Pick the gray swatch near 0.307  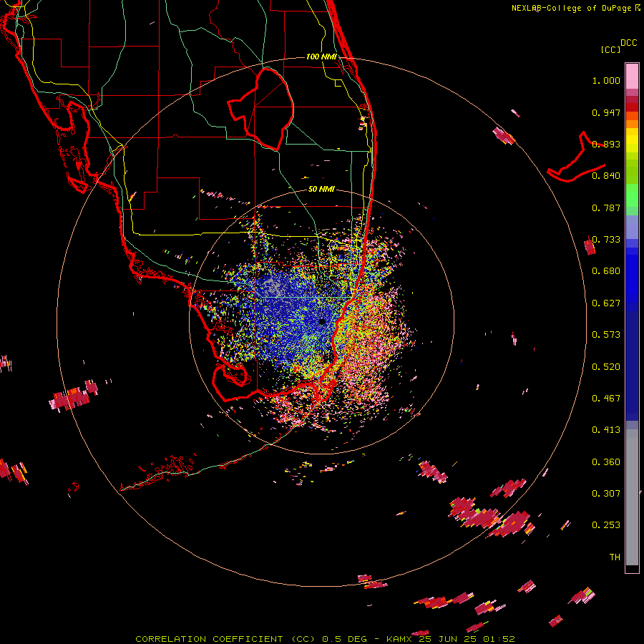coord(632,497)
